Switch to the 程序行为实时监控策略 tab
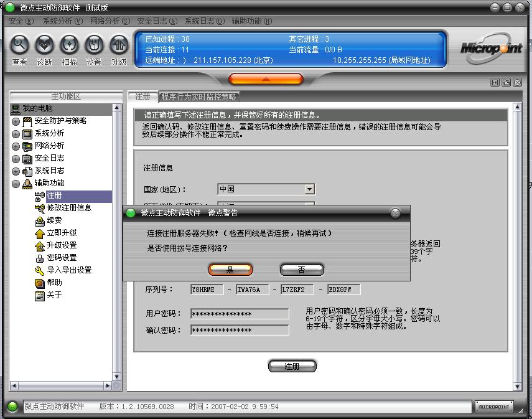This screenshot has width=532, height=419. pos(199,97)
